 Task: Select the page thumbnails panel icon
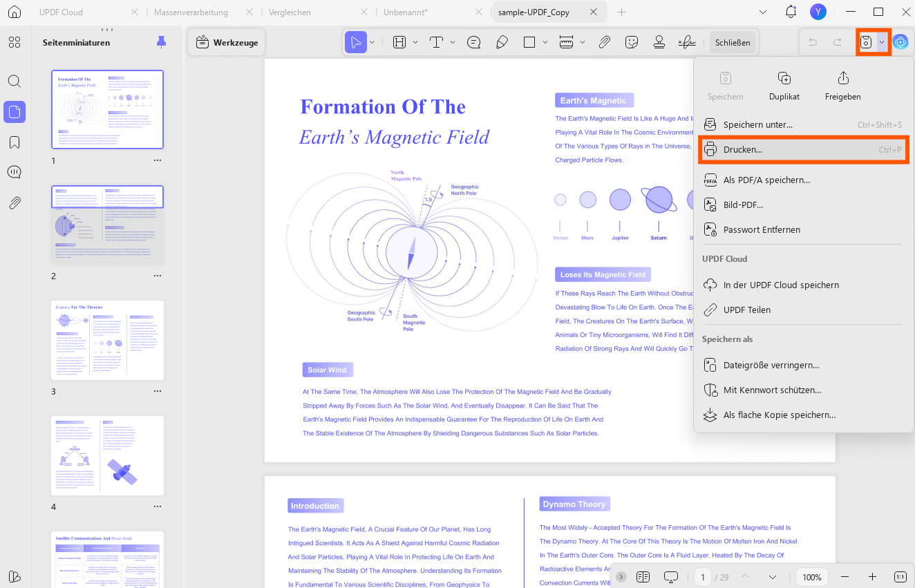15,111
